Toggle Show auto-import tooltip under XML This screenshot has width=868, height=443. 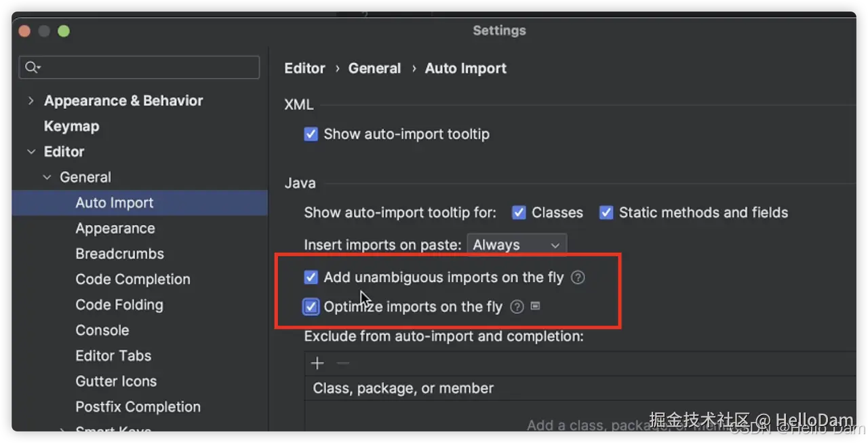click(311, 134)
